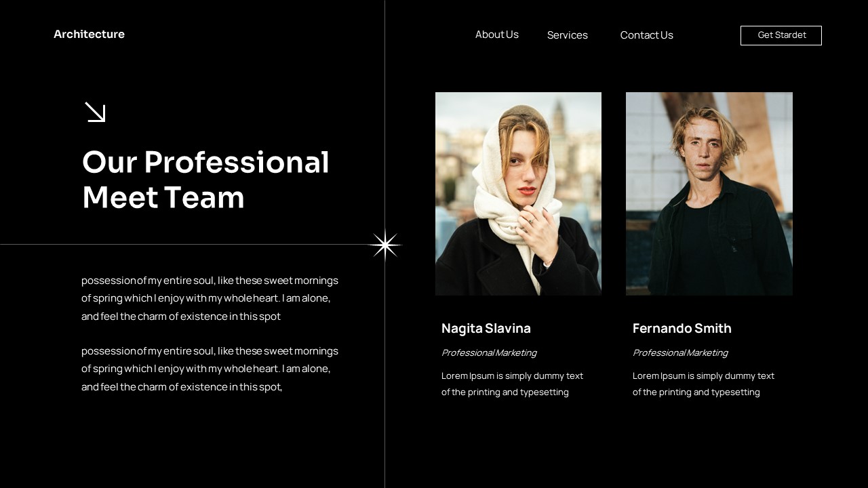Image resolution: width=868 pixels, height=488 pixels.
Task: Click the Lorem Ipsum text under Fernando
Action: [x=704, y=384]
